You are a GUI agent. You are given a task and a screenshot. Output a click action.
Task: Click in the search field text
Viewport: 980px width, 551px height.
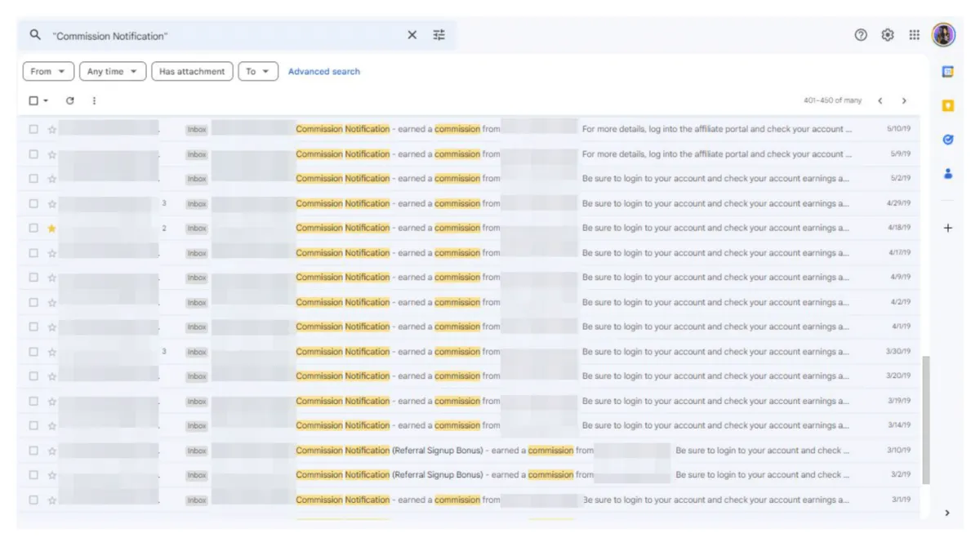109,36
